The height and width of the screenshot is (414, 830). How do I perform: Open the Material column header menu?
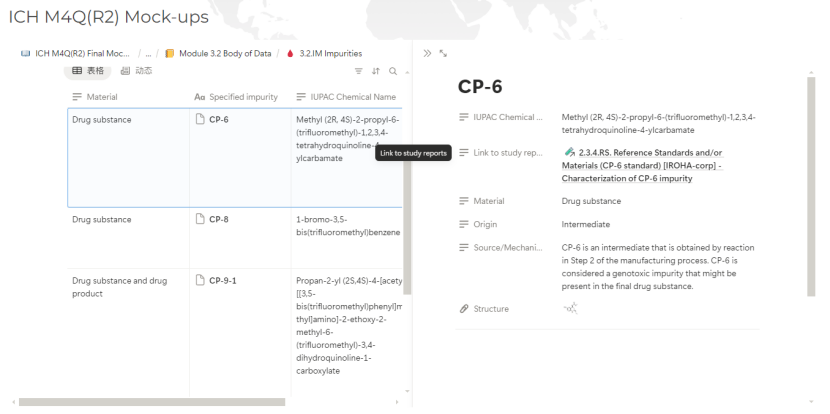(105, 96)
